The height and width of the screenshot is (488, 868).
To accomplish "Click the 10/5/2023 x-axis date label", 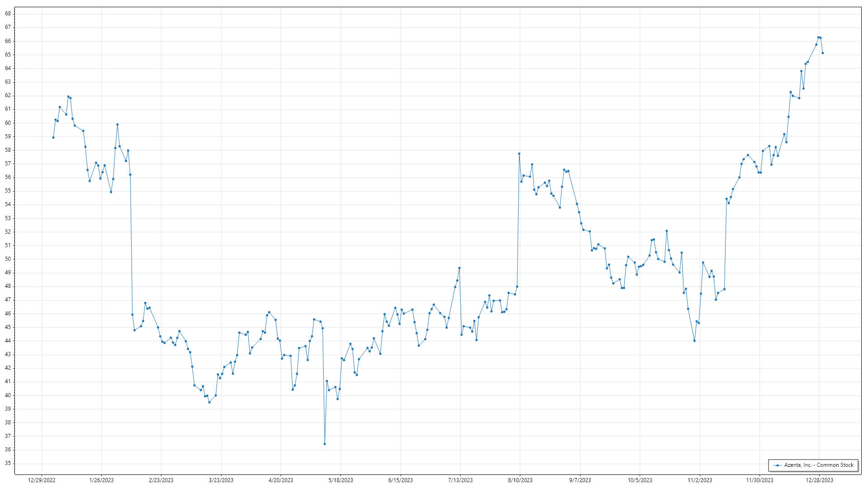I will pos(640,480).
